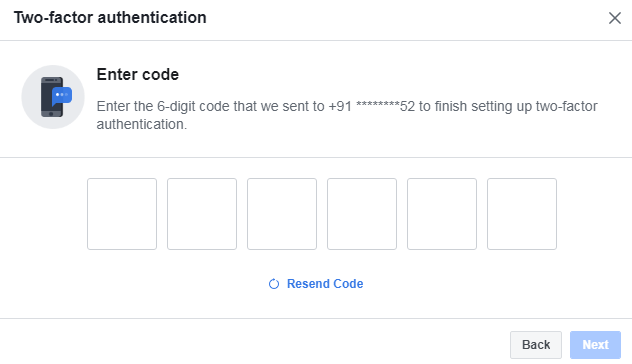632x364 pixels.
Task: Focus the first digit box of the code
Action: tap(122, 214)
